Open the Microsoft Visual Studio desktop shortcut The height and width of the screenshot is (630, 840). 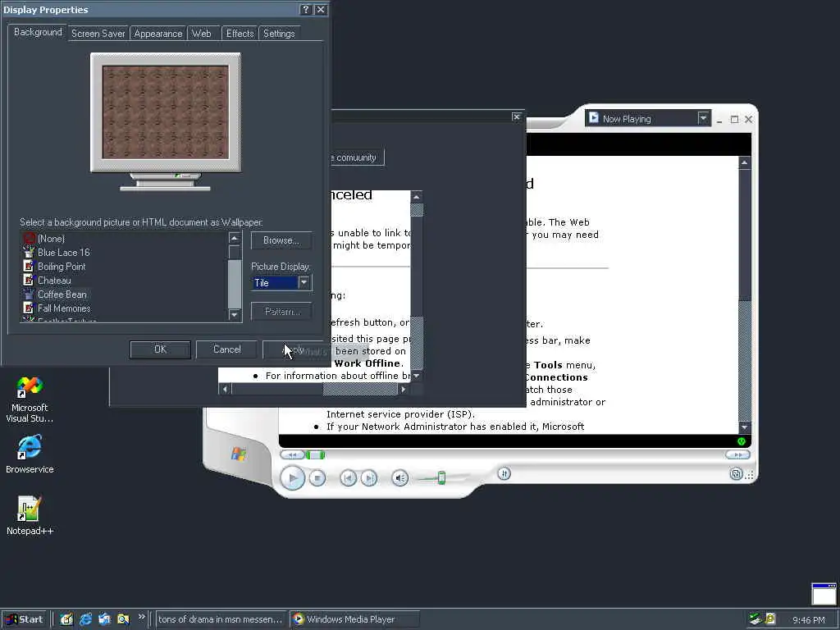pos(30,399)
